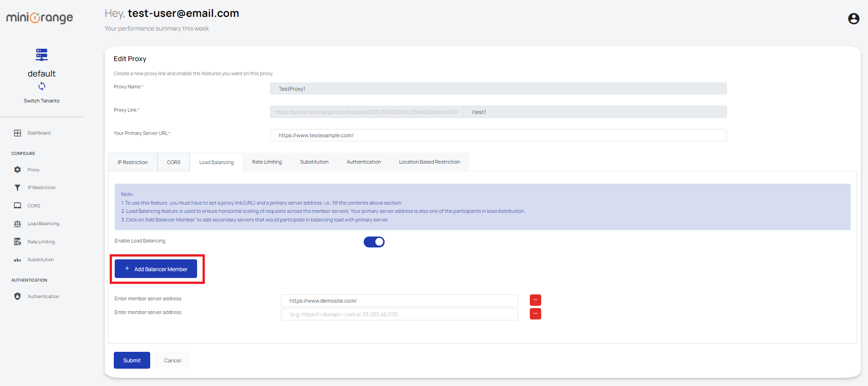
Task: Switch to the IP Restriction tab
Action: (x=133, y=162)
